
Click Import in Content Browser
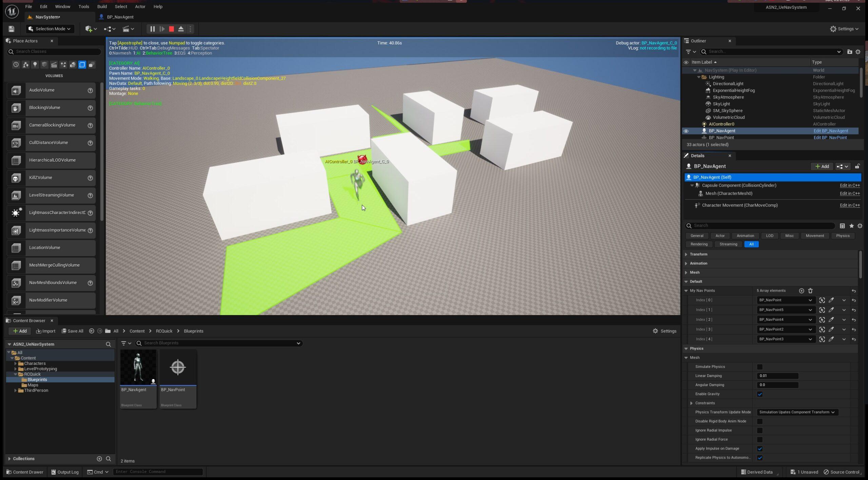click(x=46, y=331)
